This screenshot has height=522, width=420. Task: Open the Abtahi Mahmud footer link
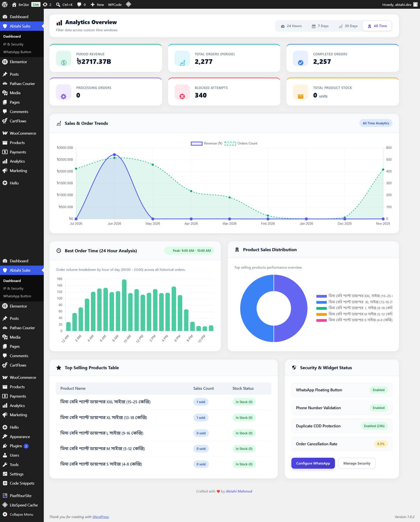239,491
